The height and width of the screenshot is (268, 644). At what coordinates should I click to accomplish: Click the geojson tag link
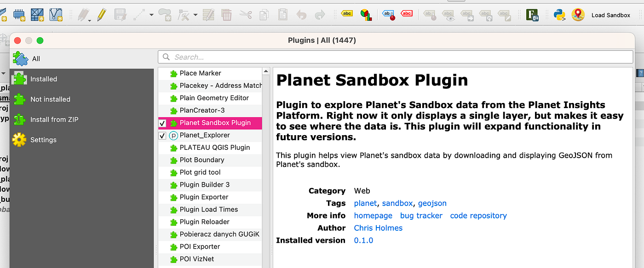[x=432, y=203]
